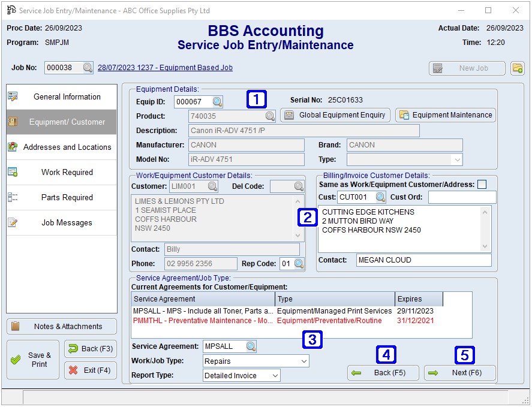
Task: Enable Same as Work/Equipment Customer/Address
Action: (482, 185)
